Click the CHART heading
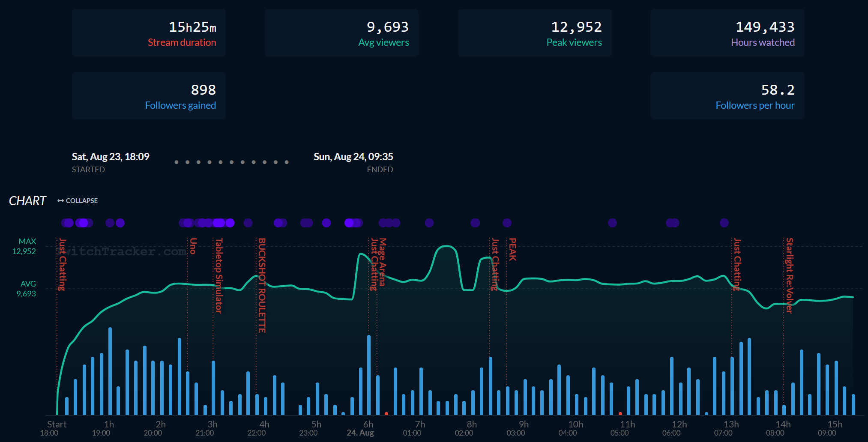This screenshot has width=868, height=442. [x=27, y=201]
